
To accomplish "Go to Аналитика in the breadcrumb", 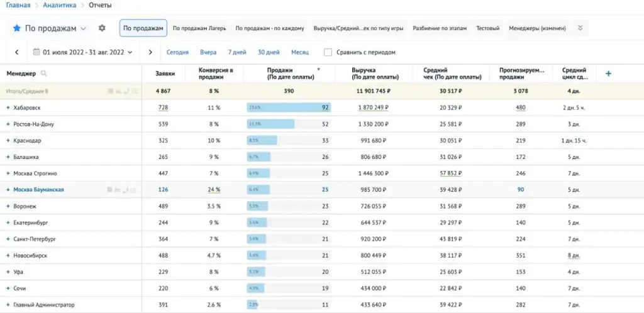I will click(x=60, y=5).
